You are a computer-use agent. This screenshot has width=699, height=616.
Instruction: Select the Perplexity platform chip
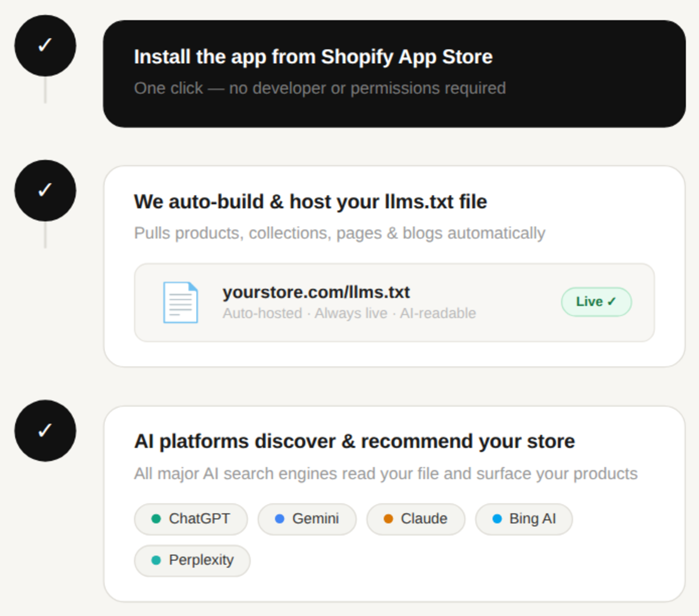click(192, 561)
